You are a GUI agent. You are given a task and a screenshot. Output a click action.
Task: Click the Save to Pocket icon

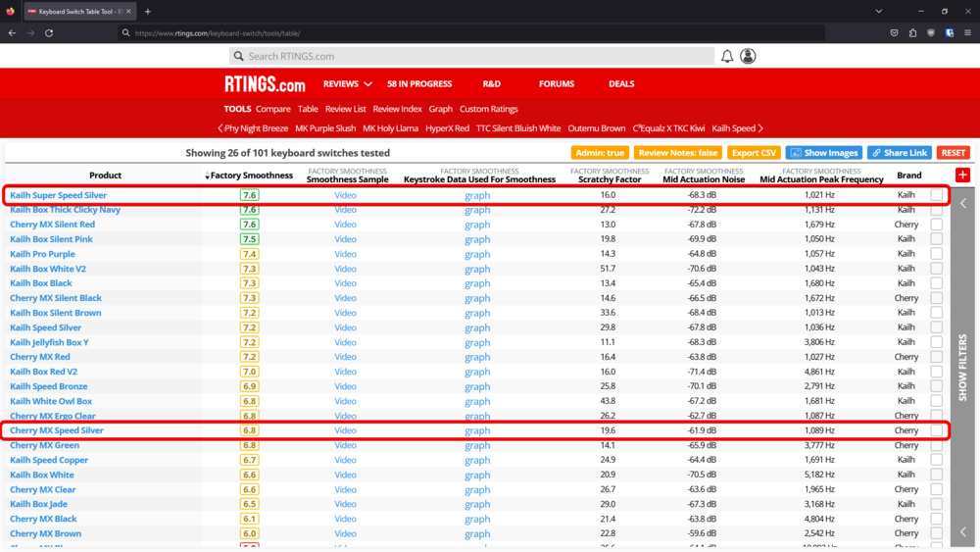point(894,32)
